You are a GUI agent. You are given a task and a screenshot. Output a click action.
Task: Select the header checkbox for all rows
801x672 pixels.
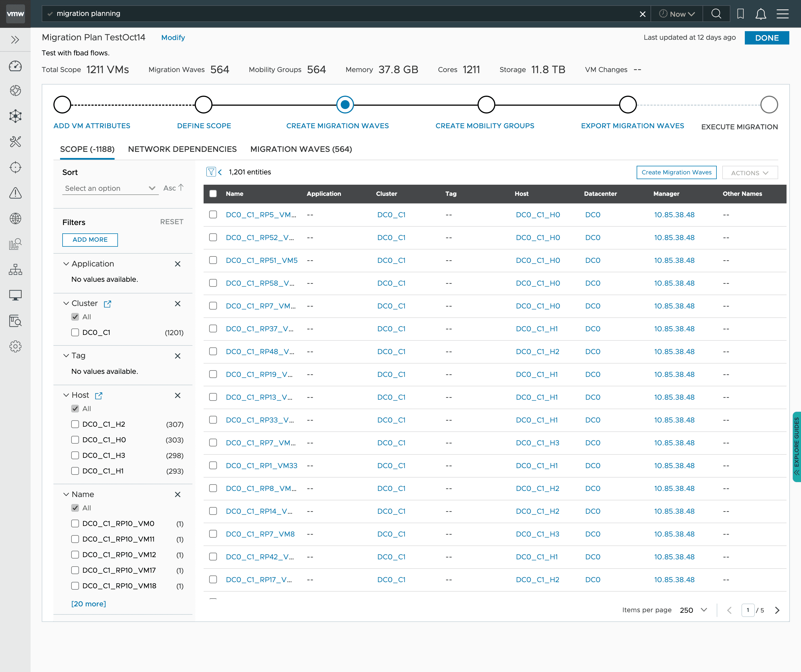tap(213, 194)
